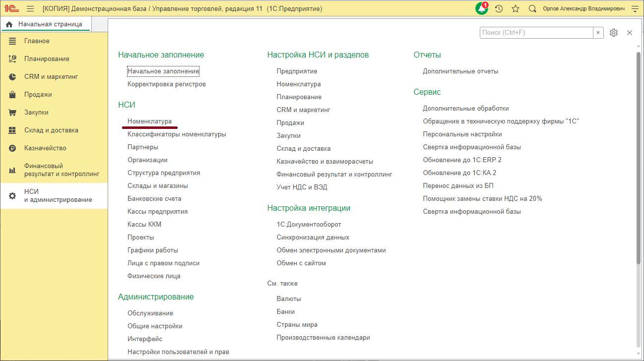This screenshot has width=644, height=361.
Task: Open the Номенклатура link
Action: pyautogui.click(x=149, y=120)
